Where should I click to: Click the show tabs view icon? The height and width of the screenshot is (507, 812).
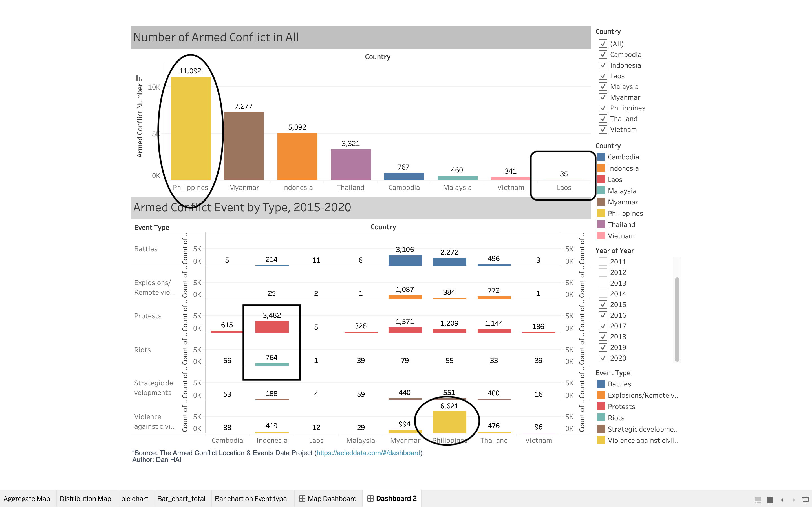coord(770,500)
